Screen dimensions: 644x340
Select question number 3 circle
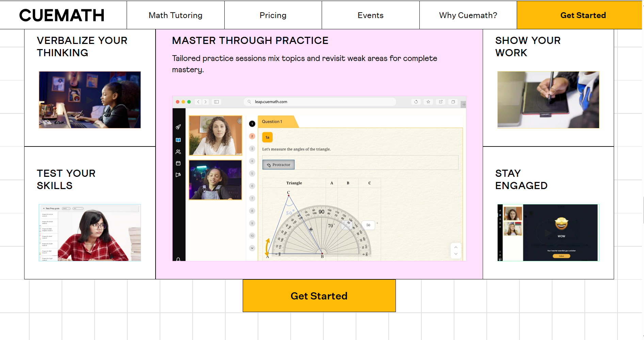(252, 149)
